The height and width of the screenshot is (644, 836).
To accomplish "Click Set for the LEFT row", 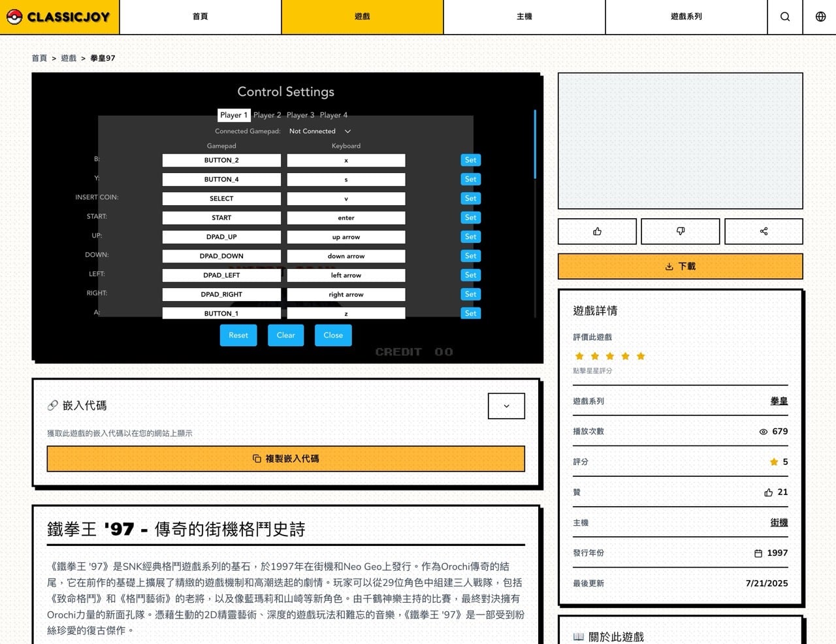I will tap(470, 275).
